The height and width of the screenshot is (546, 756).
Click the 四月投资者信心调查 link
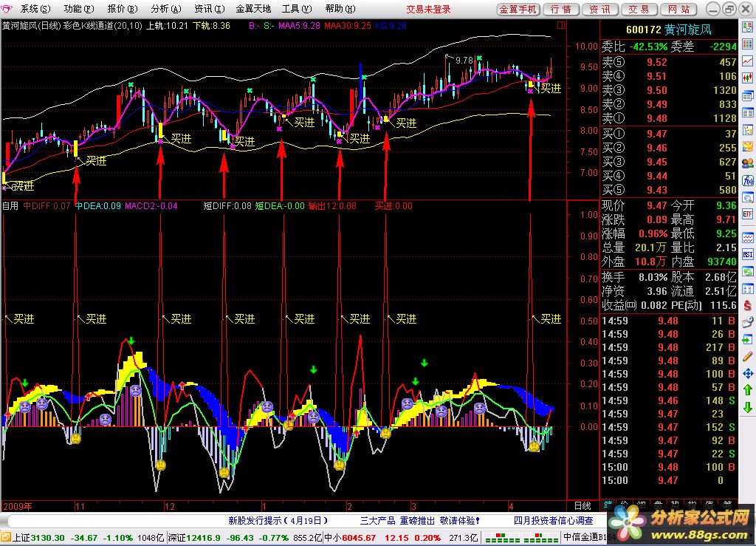coord(554,520)
